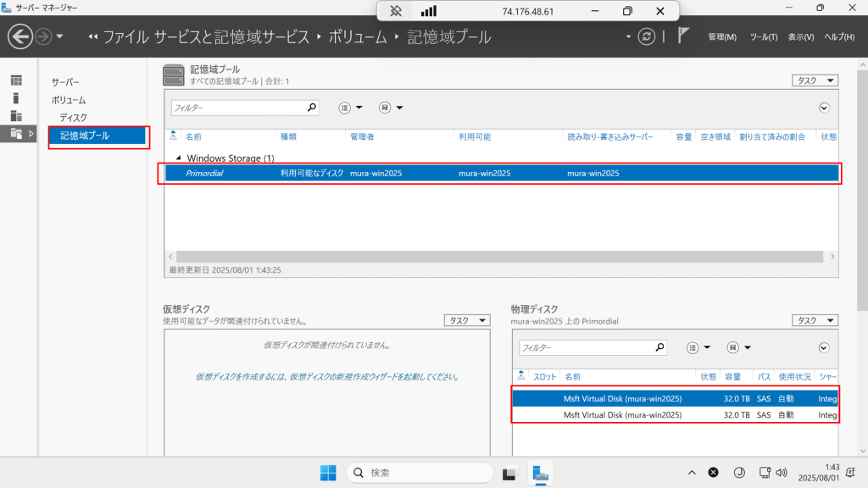
Task: Sort physical disks by 容量 column
Action: click(x=733, y=377)
